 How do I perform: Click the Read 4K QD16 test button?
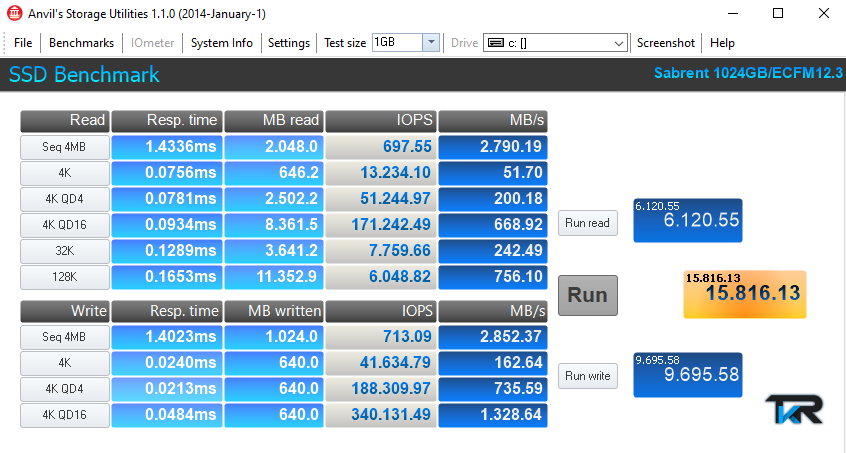[x=65, y=225]
